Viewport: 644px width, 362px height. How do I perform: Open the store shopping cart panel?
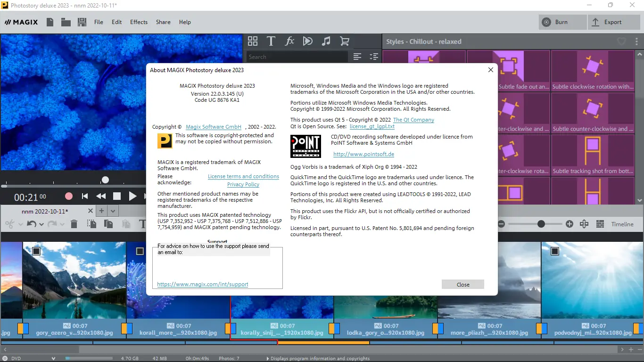pos(345,41)
